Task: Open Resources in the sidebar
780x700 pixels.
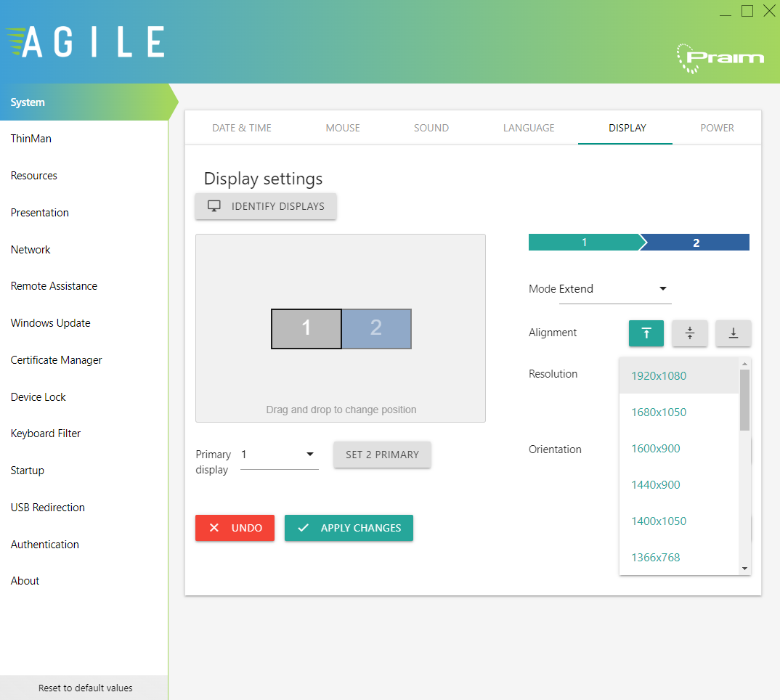Action: (x=84, y=176)
